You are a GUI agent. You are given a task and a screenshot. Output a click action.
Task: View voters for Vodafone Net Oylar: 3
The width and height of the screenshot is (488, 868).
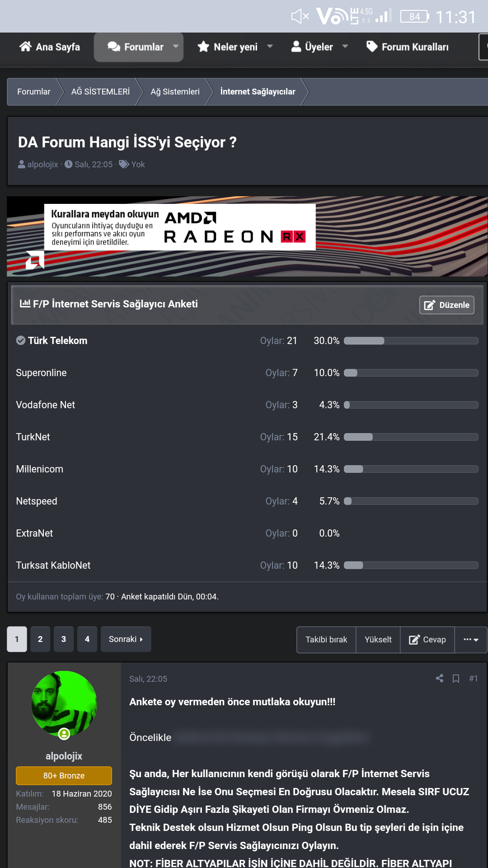coord(282,405)
